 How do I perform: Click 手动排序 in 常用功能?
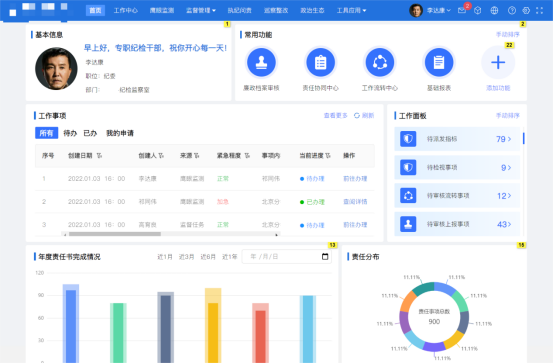click(x=508, y=34)
